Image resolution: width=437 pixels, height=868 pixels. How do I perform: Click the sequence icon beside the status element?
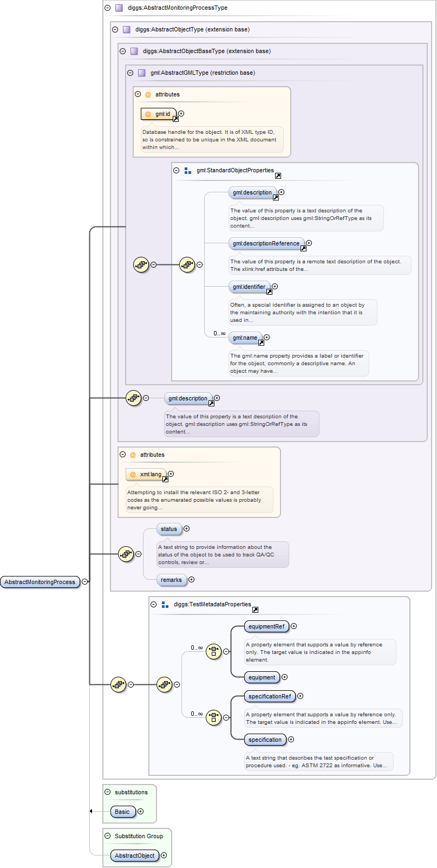[x=126, y=554]
